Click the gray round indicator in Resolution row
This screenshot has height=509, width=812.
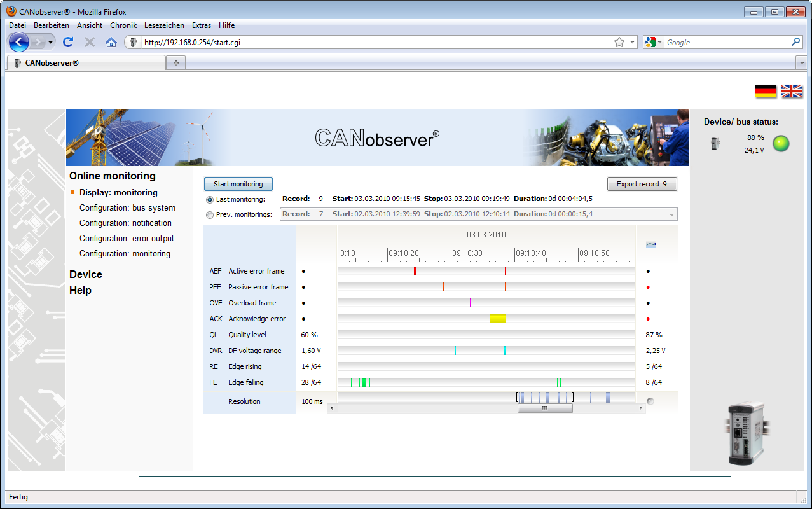pyautogui.click(x=650, y=401)
